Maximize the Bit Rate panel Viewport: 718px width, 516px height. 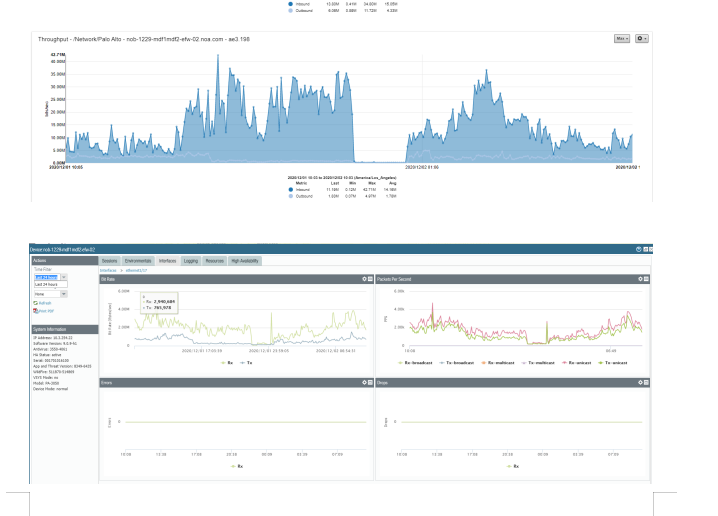[370, 278]
